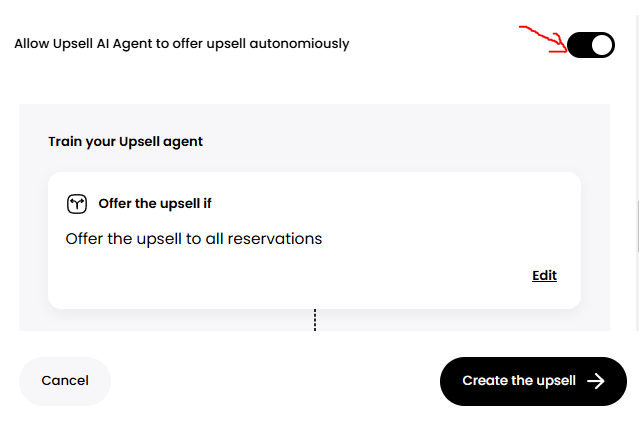The image size is (639, 421).
Task: Click the Offer the upsell to all reservations text
Action: pos(194,239)
